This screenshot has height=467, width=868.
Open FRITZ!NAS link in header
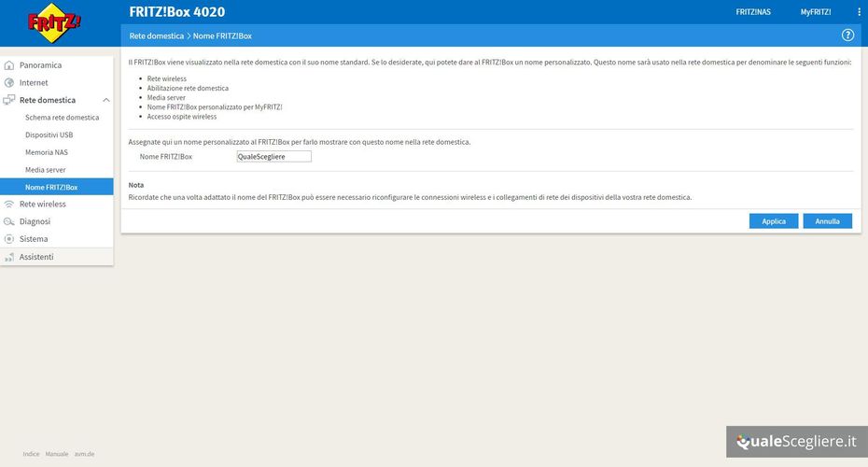tap(753, 12)
